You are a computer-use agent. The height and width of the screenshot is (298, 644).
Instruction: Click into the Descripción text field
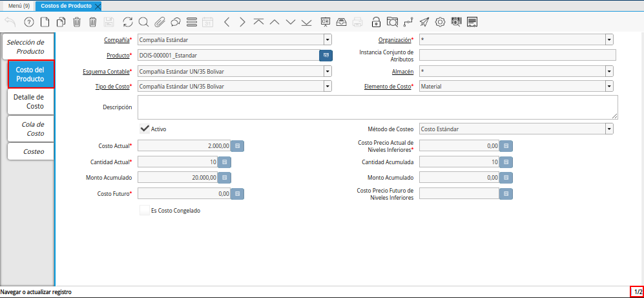378,107
